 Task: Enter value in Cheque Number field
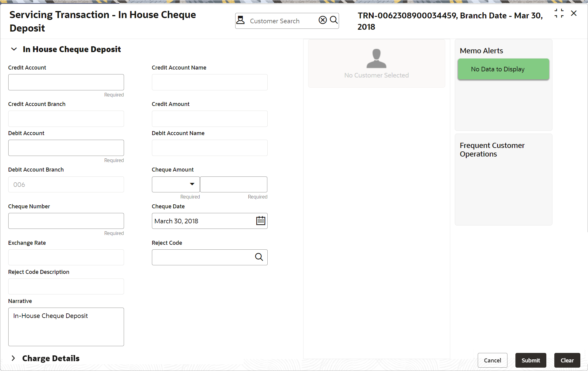pos(66,221)
